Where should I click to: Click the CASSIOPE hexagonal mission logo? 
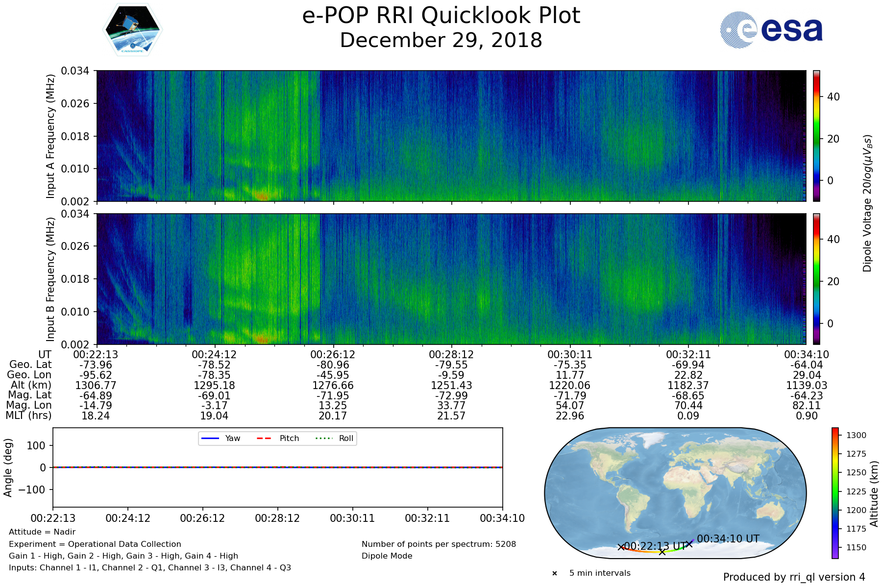[x=132, y=30]
